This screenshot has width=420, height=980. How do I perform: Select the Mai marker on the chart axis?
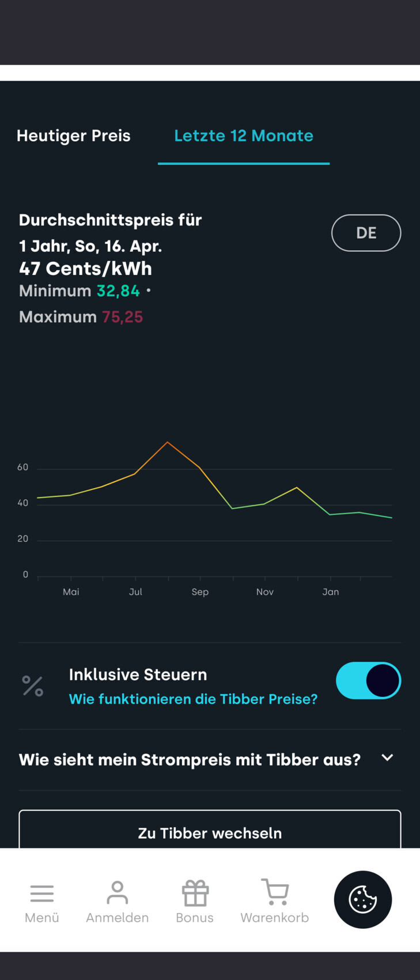click(71, 592)
